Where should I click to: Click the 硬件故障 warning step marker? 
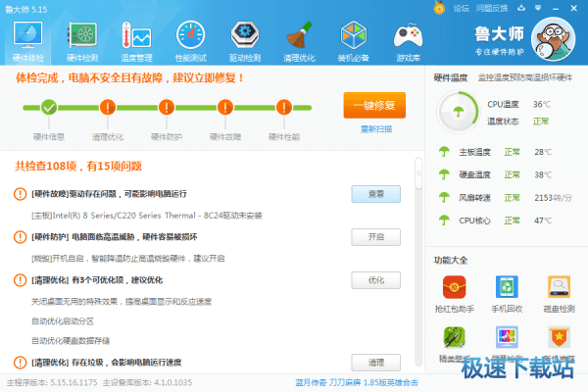225,107
